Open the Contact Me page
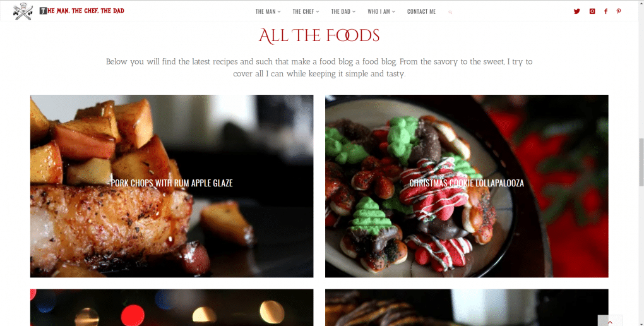 click(421, 11)
